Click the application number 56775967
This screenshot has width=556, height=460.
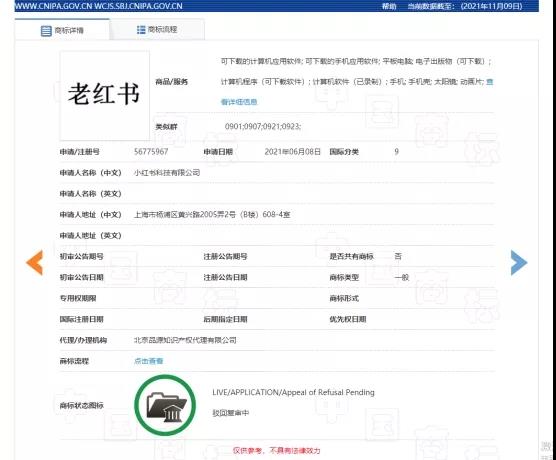(151, 152)
